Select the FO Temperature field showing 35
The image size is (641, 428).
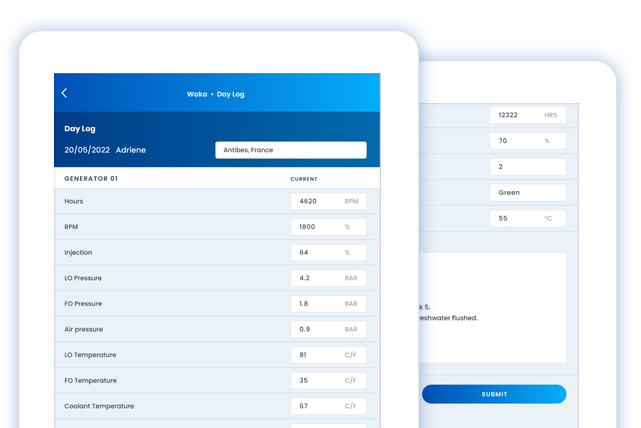point(328,381)
